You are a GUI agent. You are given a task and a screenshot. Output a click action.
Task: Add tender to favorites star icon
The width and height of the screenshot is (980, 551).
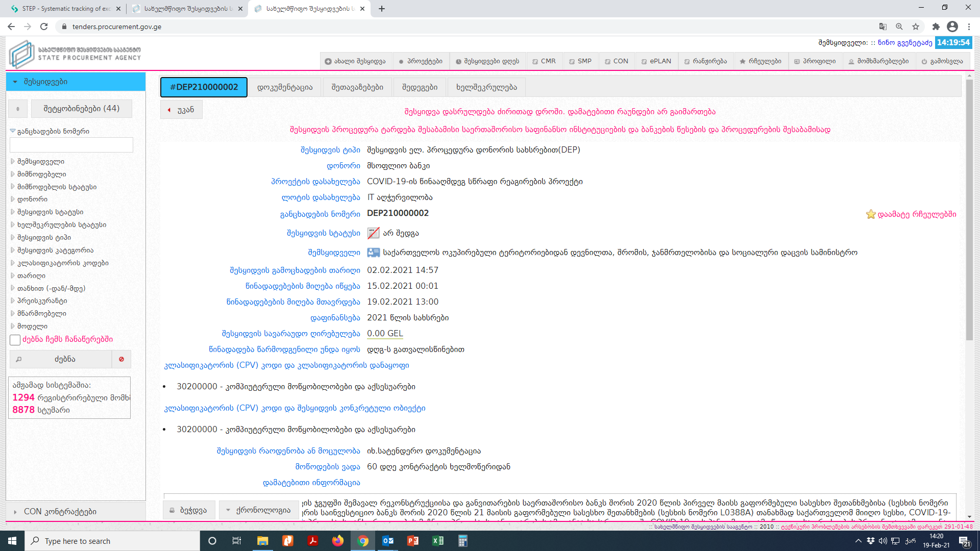point(870,214)
